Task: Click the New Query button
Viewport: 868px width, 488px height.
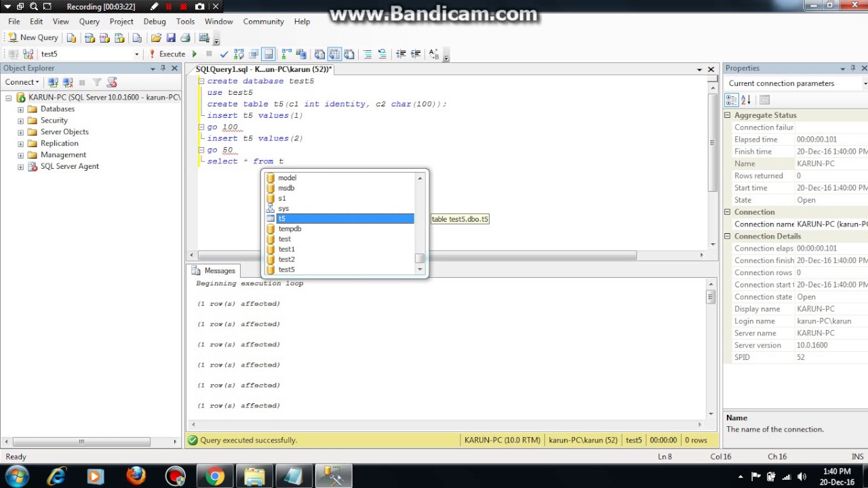Action: coord(33,38)
